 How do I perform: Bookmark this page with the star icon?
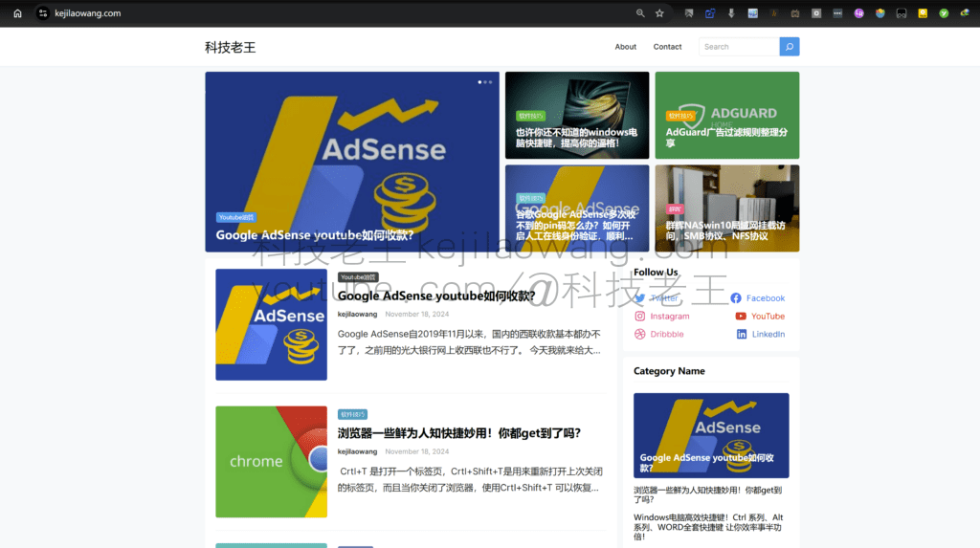[x=659, y=13]
